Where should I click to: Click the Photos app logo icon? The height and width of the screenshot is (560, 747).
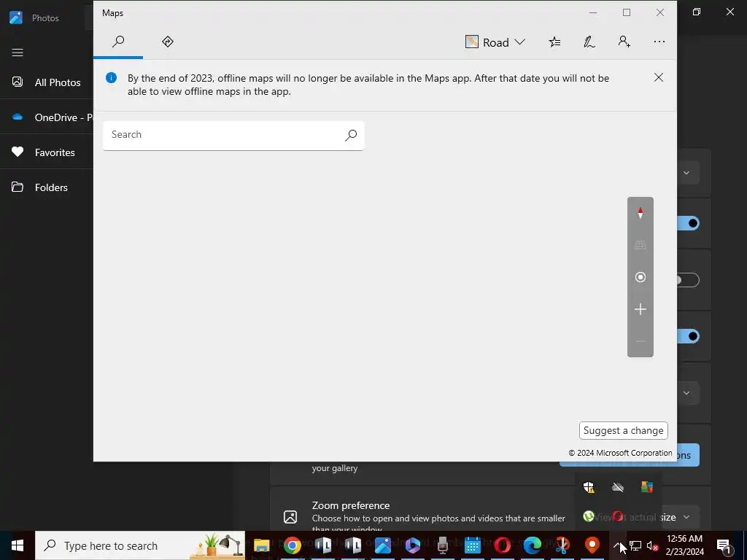pyautogui.click(x=16, y=17)
